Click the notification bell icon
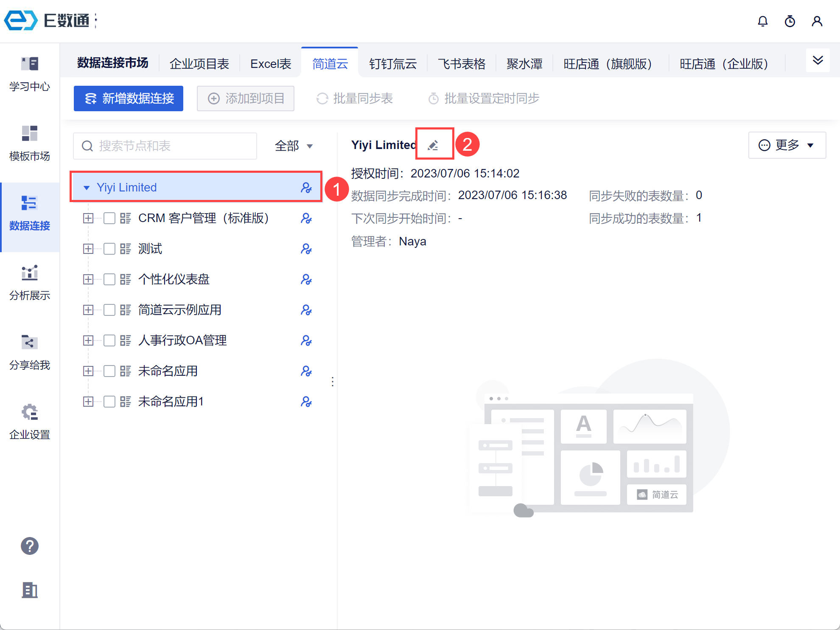Viewport: 840px width, 630px height. pyautogui.click(x=762, y=21)
